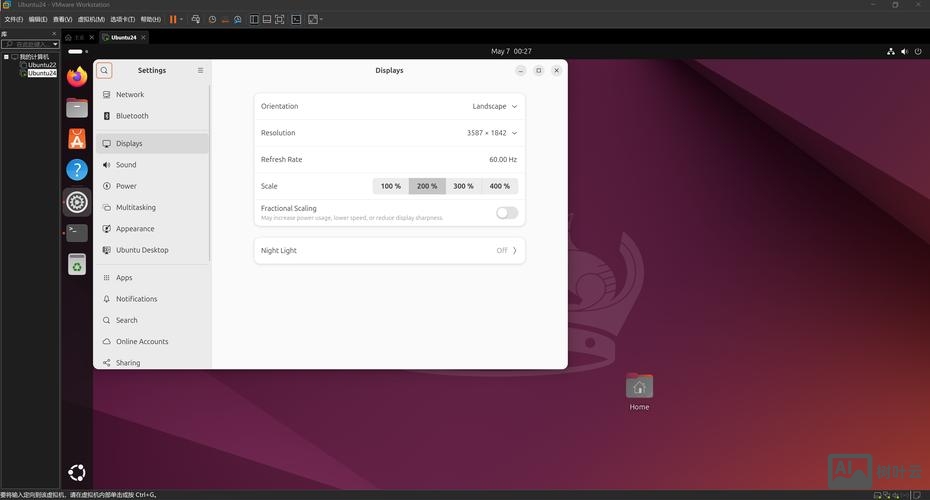Open Network settings
This screenshot has height=500, width=930.
coord(152,95)
